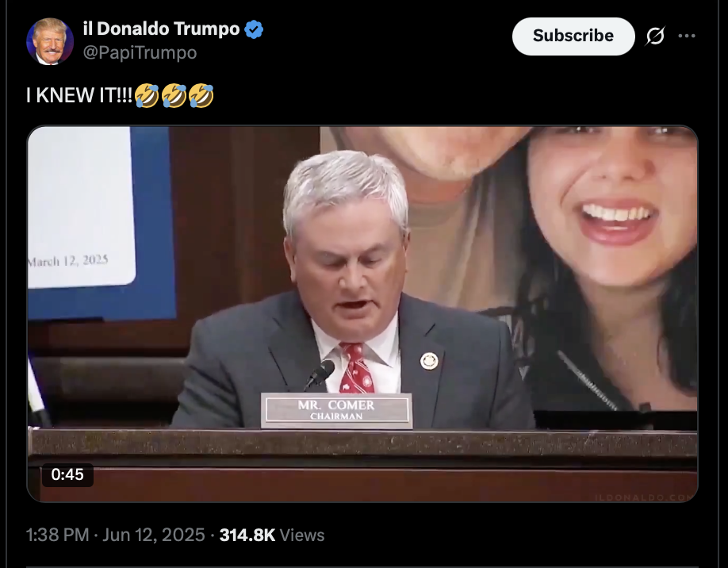This screenshot has width=728, height=568.
Task: Click the 1:38 PM Jun 12, 2025 timestamp
Action: [x=115, y=535]
